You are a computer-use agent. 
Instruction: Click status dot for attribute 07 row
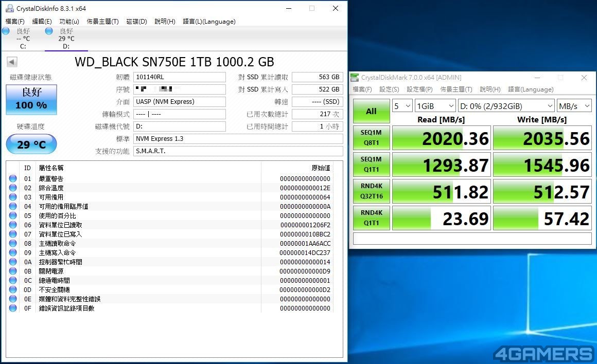[13, 234]
